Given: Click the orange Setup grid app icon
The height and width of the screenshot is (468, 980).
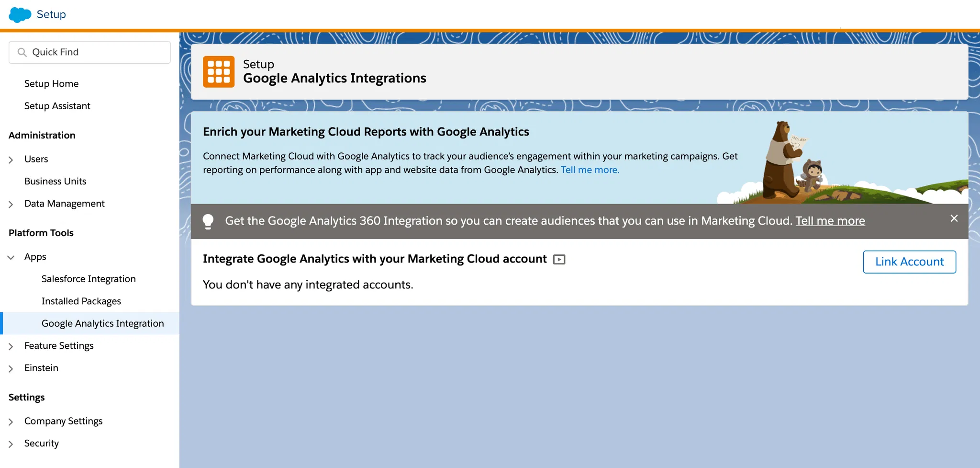Looking at the screenshot, I should tap(219, 72).
